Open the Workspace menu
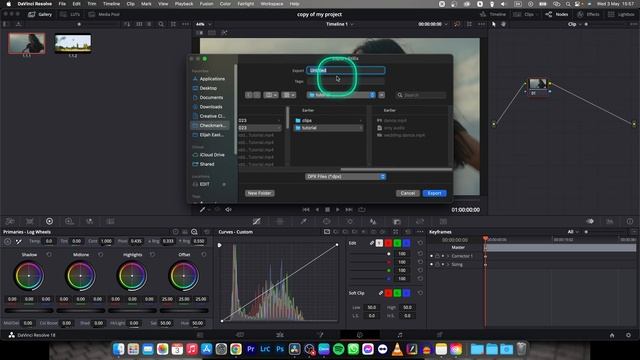The height and width of the screenshot is (360, 640). point(272,4)
